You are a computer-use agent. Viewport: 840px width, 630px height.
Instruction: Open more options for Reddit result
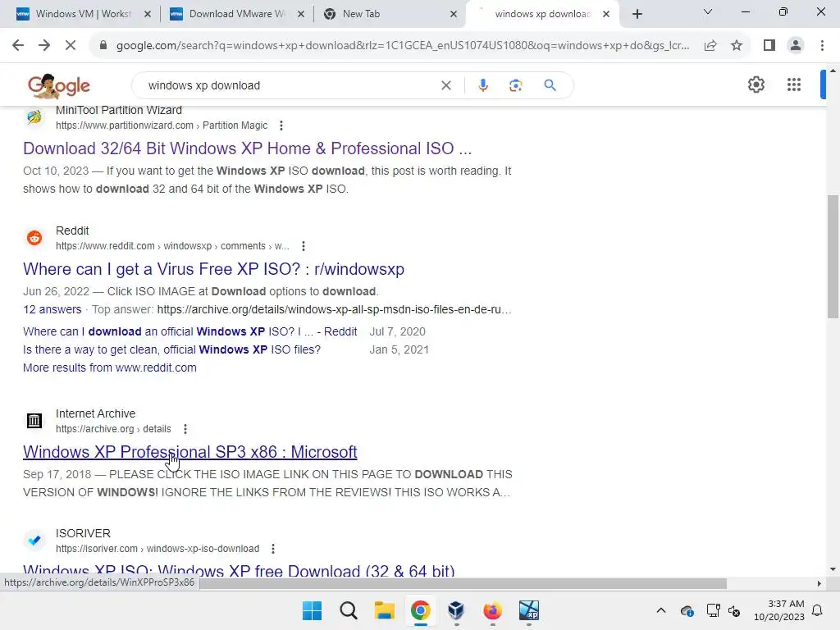click(x=304, y=246)
